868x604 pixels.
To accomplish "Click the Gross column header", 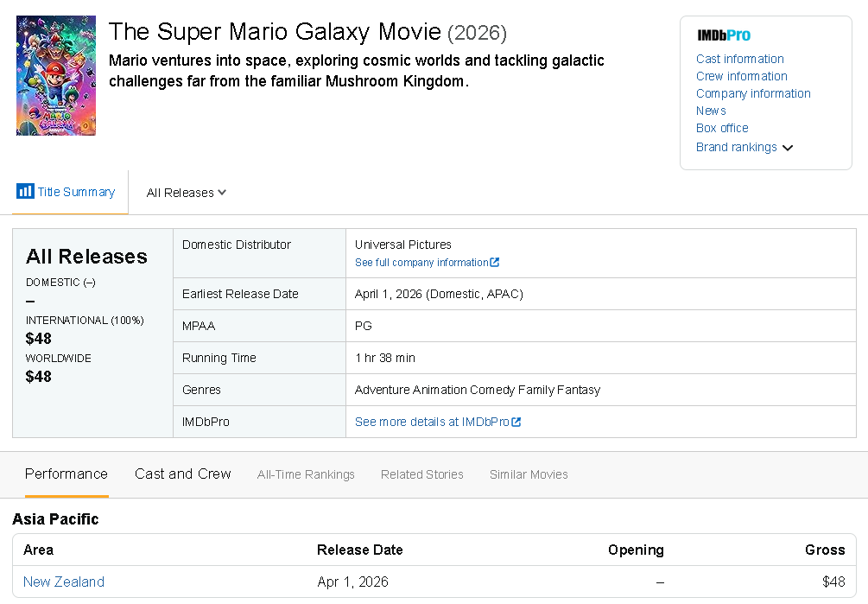I will [825, 550].
